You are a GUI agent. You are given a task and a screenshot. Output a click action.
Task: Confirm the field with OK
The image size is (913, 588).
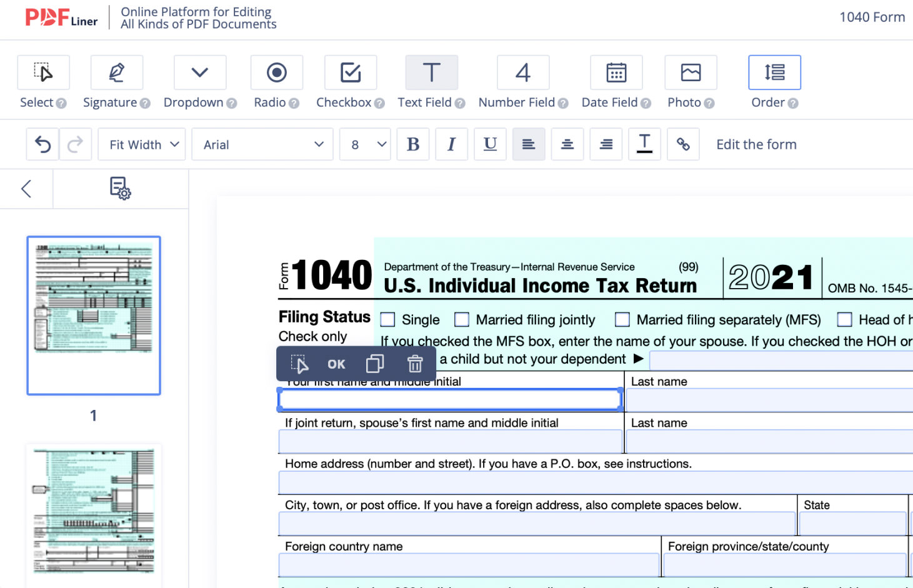[x=336, y=364]
